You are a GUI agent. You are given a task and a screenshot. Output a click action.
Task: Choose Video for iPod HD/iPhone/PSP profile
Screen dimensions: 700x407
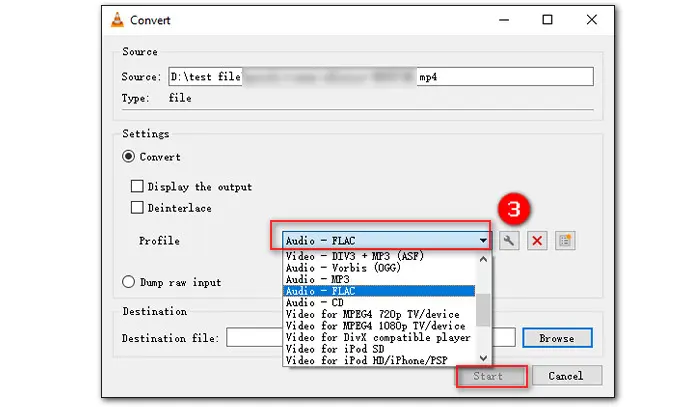coord(379,361)
